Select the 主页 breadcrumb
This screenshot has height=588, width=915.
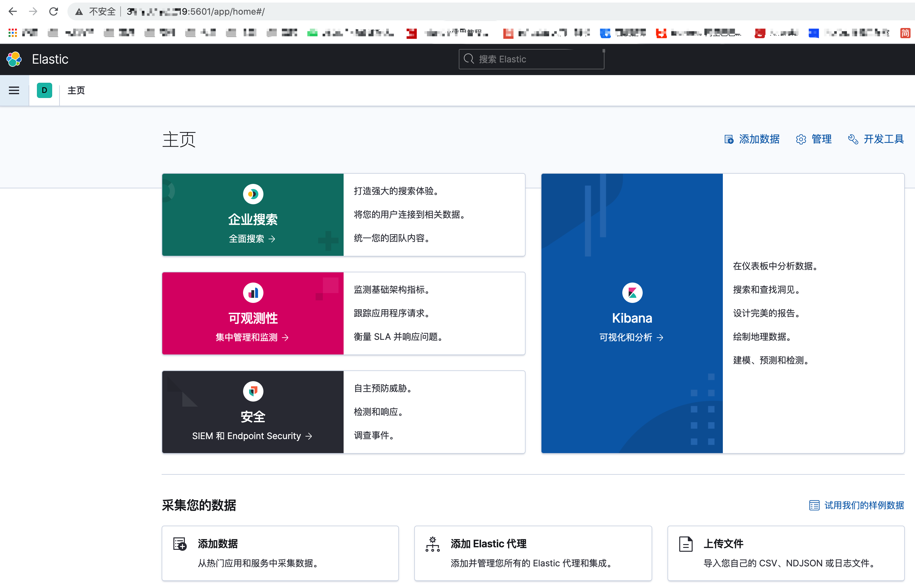76,90
